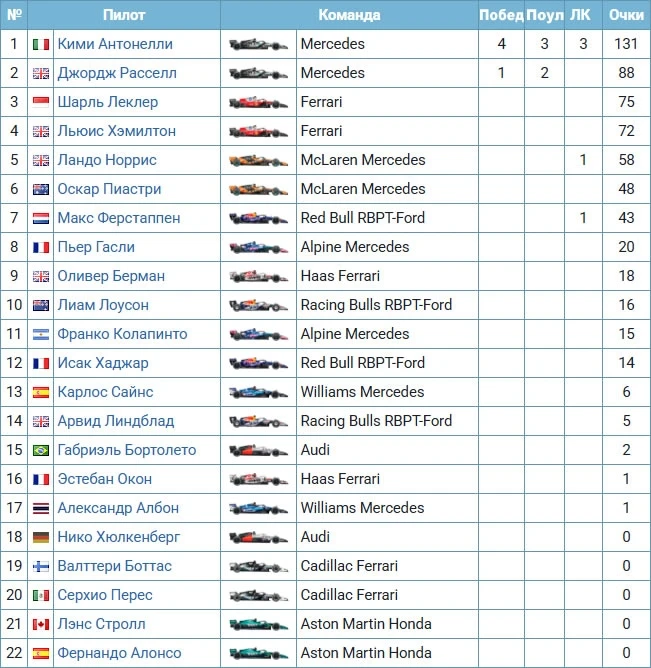Click the British flag beside Джордж Расселл
The width and height of the screenshot is (651, 668).
point(41,73)
